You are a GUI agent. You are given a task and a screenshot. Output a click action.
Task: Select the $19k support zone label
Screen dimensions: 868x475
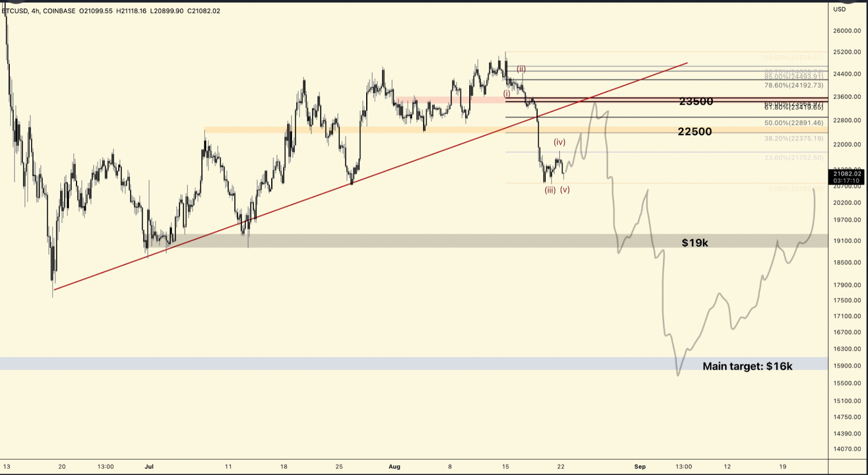pyautogui.click(x=695, y=243)
